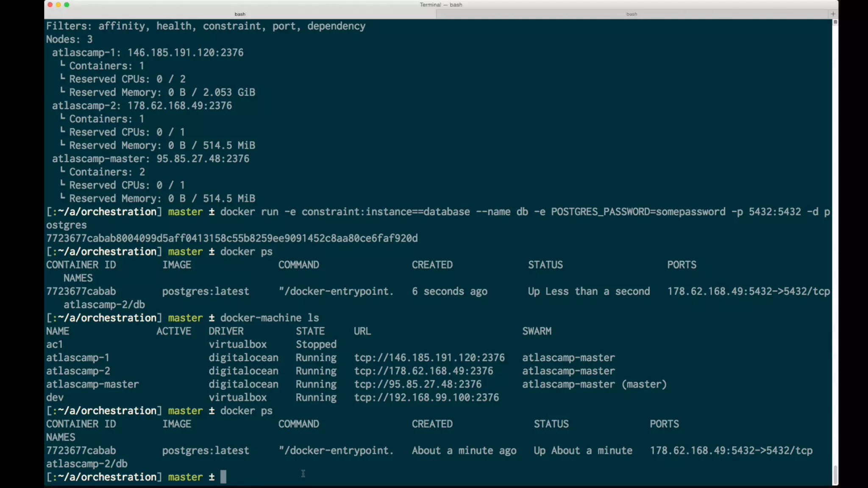
Task: Minimize the Terminal using yellow button
Action: click(58, 5)
